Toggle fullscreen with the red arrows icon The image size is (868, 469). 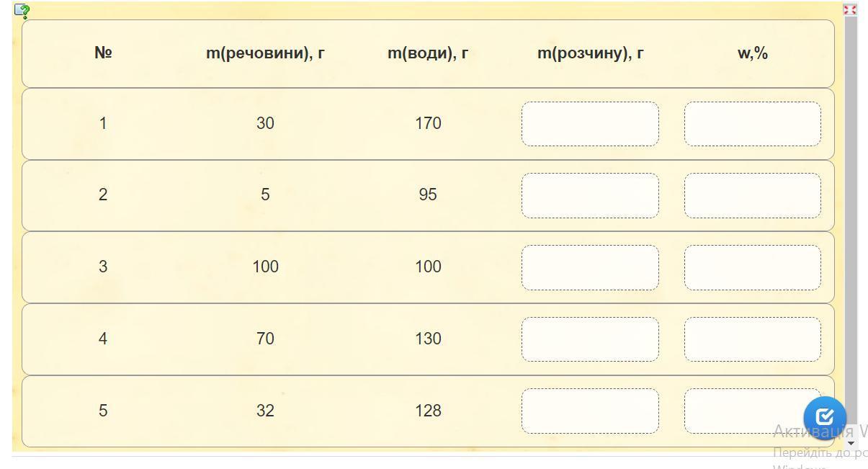850,9
